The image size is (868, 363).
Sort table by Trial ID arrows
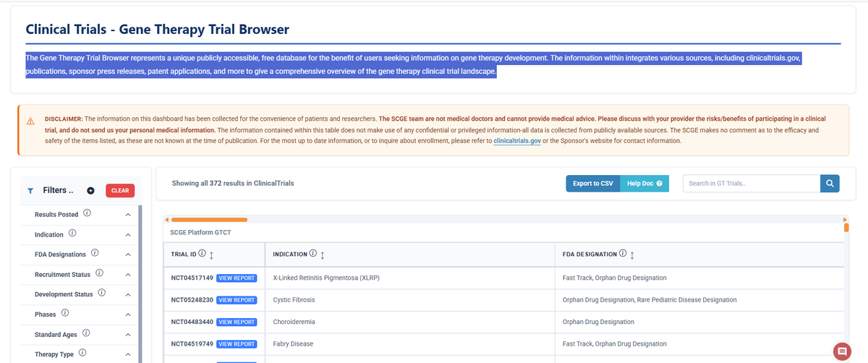coord(210,255)
